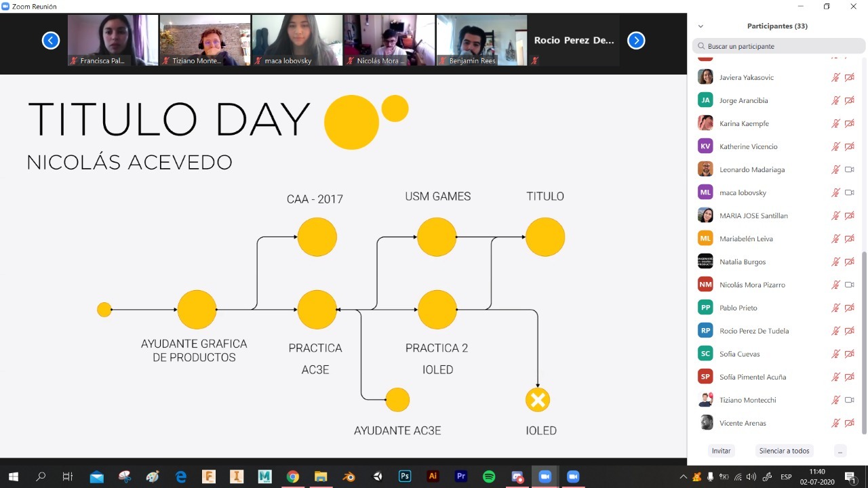Click muted microphone icon for Javiera Yakasovic
This screenshot has width=868, height=488.
[835, 77]
